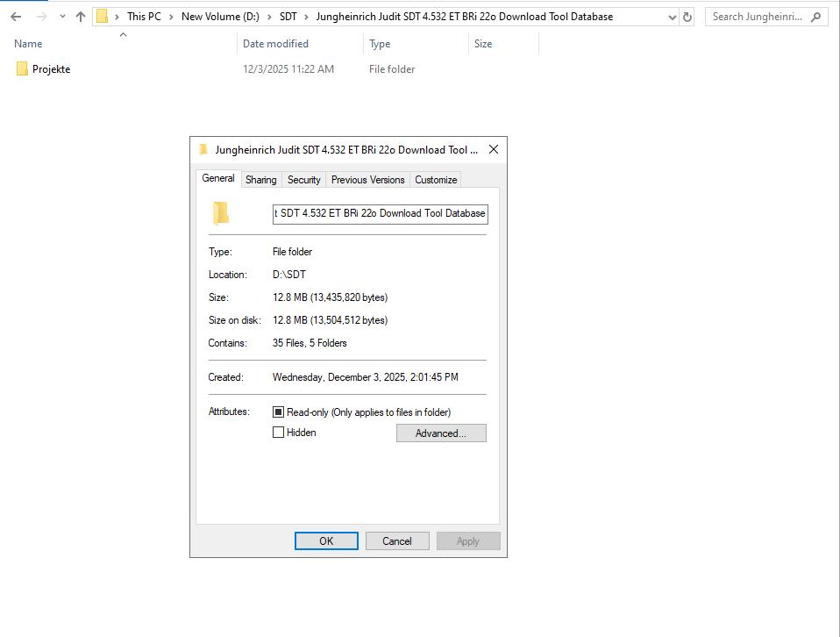
Task: Click the 12/3/2025 11:22 AM date
Action: (x=288, y=69)
